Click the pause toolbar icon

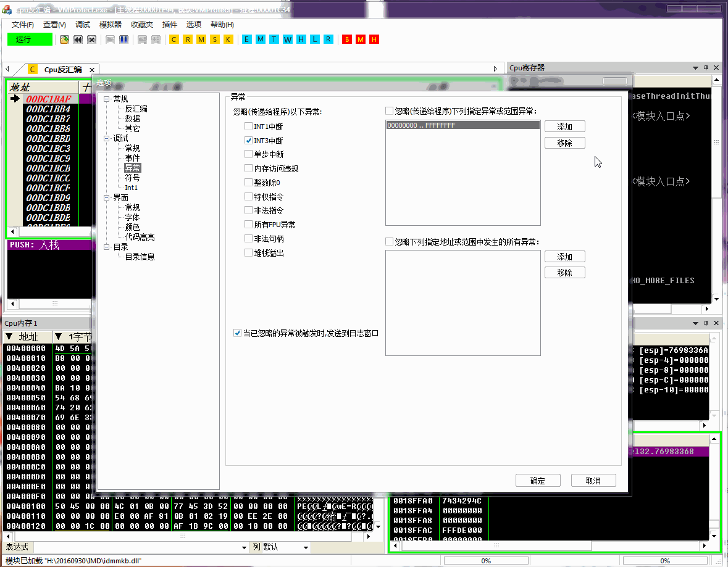123,39
